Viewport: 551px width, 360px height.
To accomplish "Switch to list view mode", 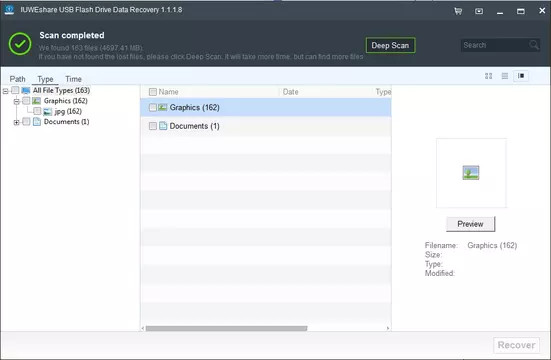I will point(505,76).
